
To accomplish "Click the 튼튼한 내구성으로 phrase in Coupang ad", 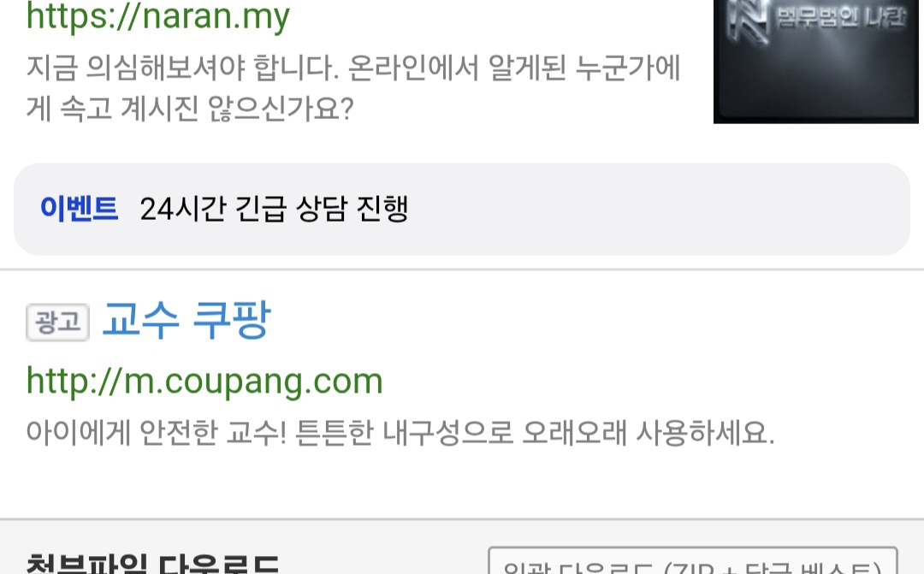I will (404, 433).
